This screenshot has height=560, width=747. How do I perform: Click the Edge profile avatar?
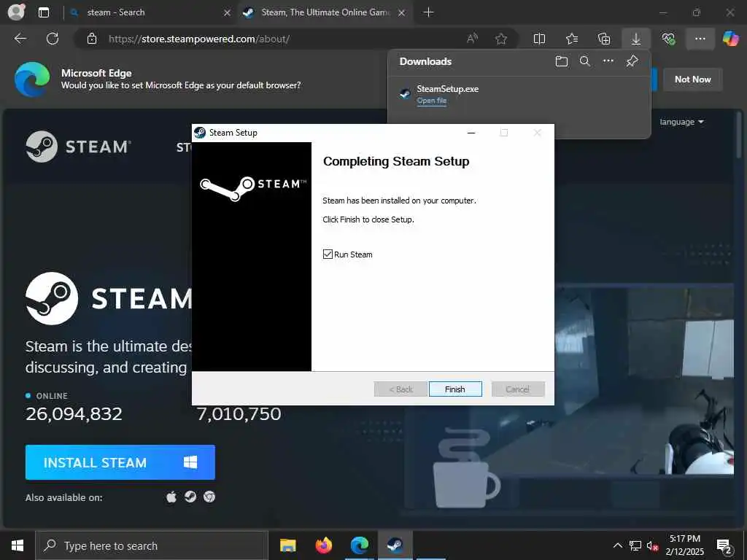point(16,12)
